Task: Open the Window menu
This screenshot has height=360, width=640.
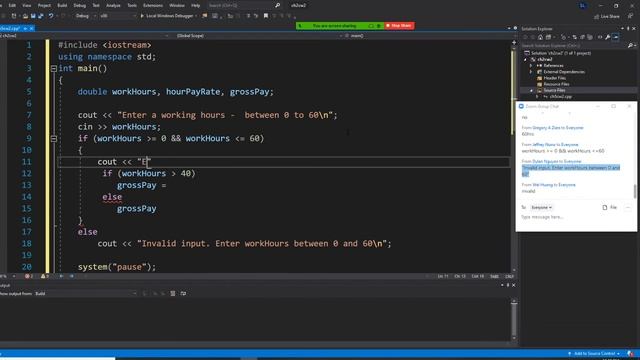Action: (177, 5)
